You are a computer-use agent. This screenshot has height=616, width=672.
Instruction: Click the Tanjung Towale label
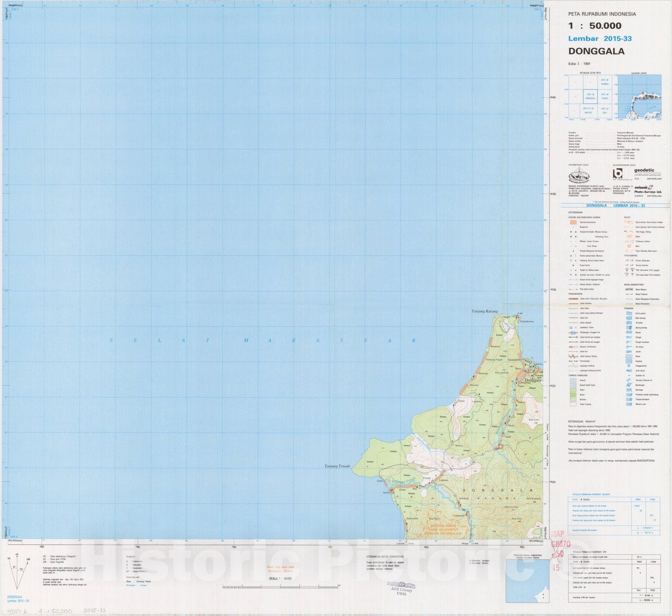coord(337,466)
